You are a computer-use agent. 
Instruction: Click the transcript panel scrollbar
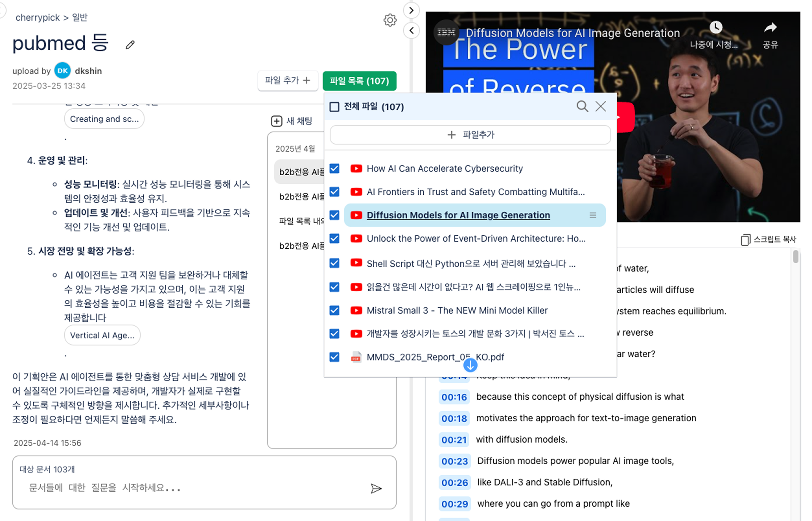[x=795, y=257]
